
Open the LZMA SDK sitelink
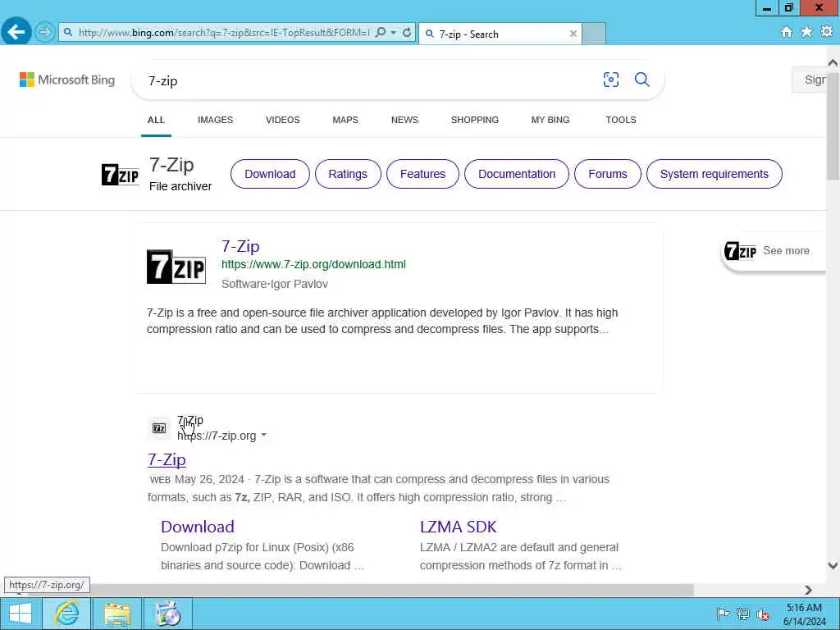[458, 527]
